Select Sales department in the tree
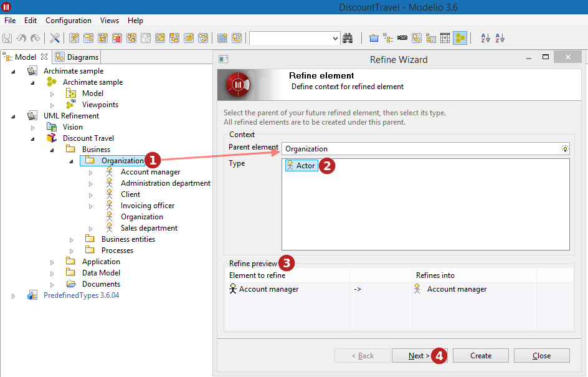Image resolution: width=588 pixels, height=377 pixels. pos(149,227)
